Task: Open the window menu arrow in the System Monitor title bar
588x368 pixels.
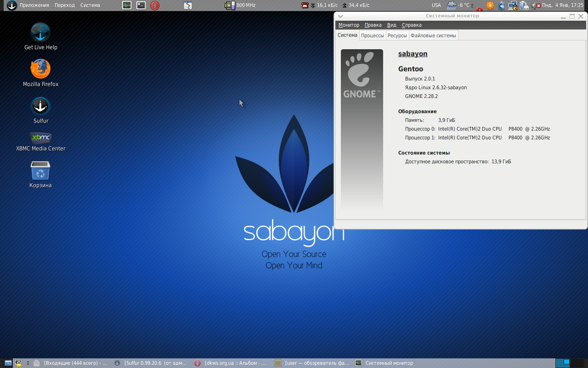Action: pyautogui.click(x=340, y=16)
